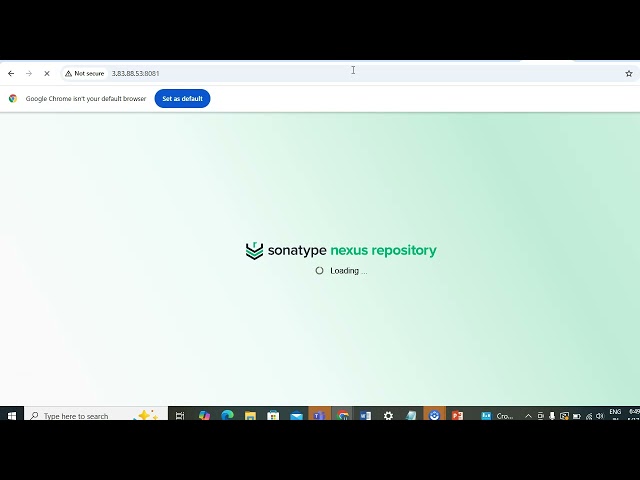Open Task View in the taskbar
This screenshot has width=640, height=480.
pos(180,415)
